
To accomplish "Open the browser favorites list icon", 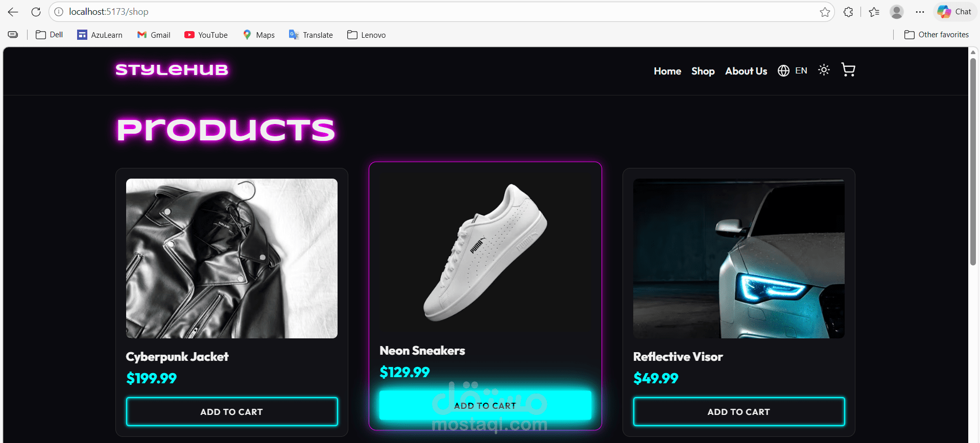I will (874, 12).
